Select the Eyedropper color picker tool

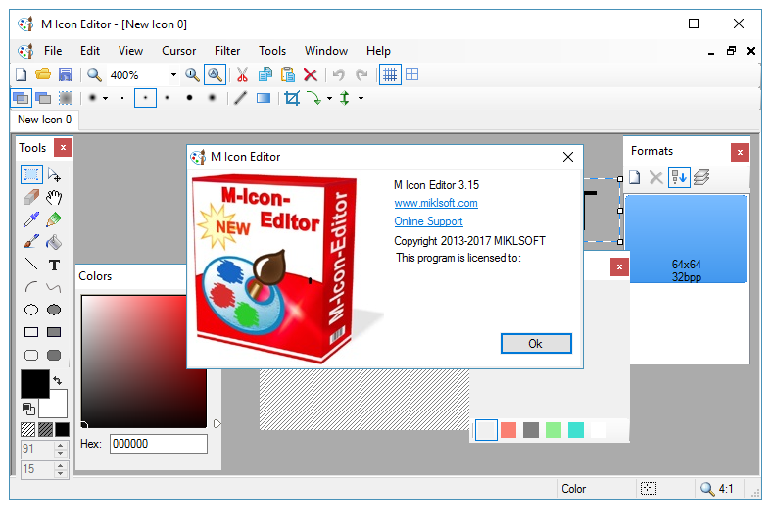coord(31,219)
